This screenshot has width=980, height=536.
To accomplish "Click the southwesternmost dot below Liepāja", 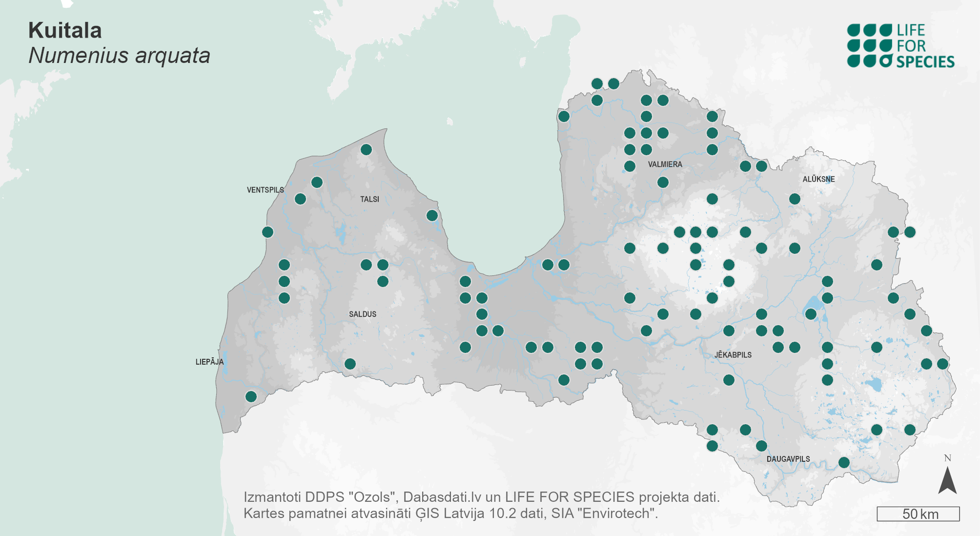I will 251,396.
